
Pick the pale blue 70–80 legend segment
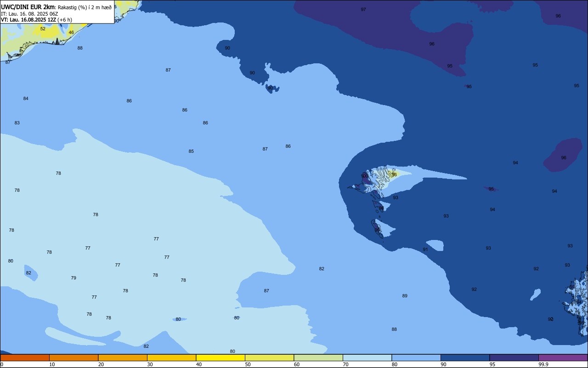[x=367, y=357]
